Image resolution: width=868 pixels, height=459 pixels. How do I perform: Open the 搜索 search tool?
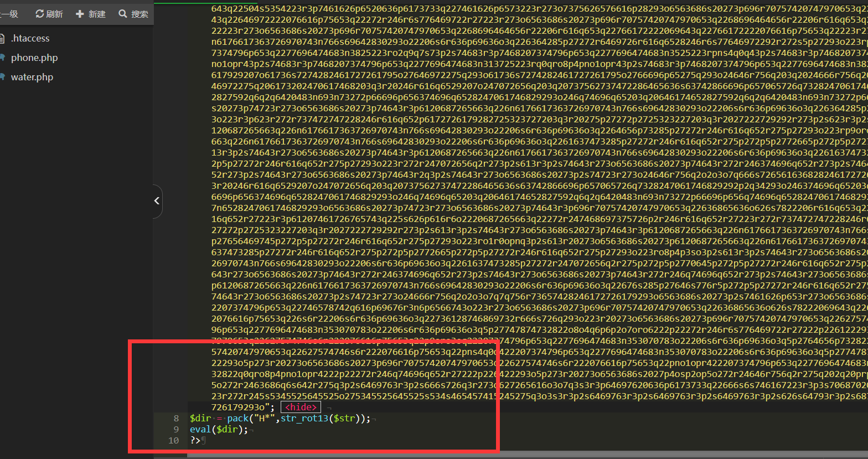[133, 14]
